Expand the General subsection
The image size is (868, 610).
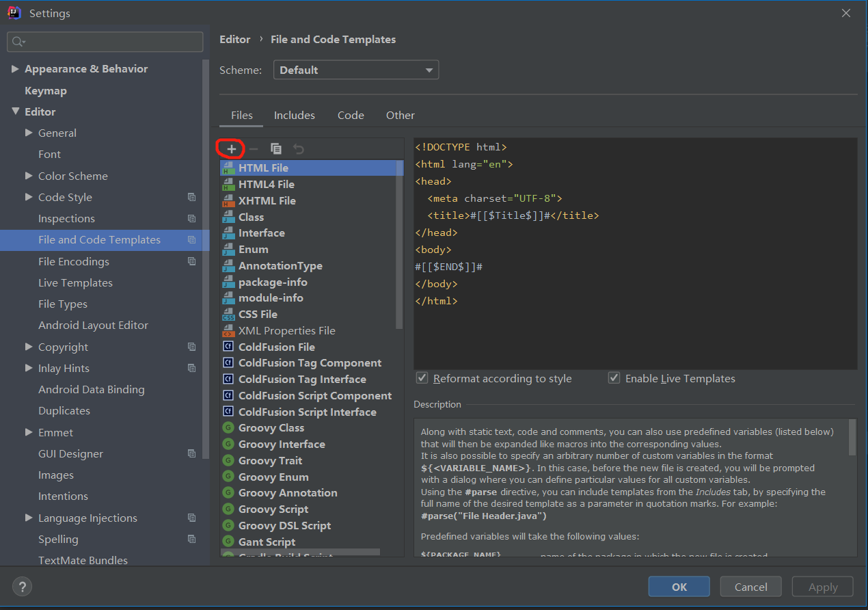click(x=29, y=133)
